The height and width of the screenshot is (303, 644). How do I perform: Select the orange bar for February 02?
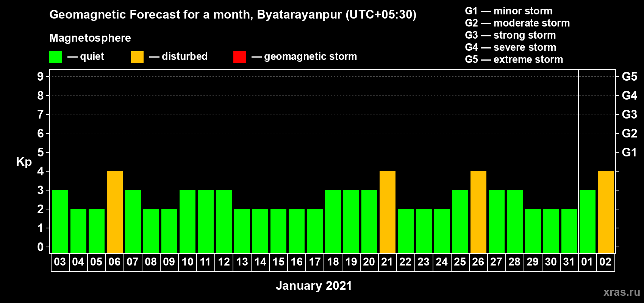coord(606,212)
